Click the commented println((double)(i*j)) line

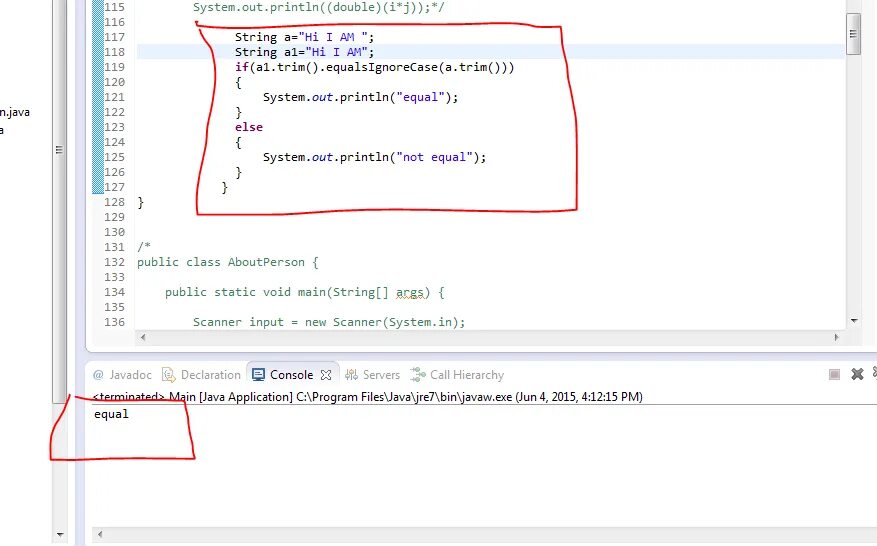point(319,7)
